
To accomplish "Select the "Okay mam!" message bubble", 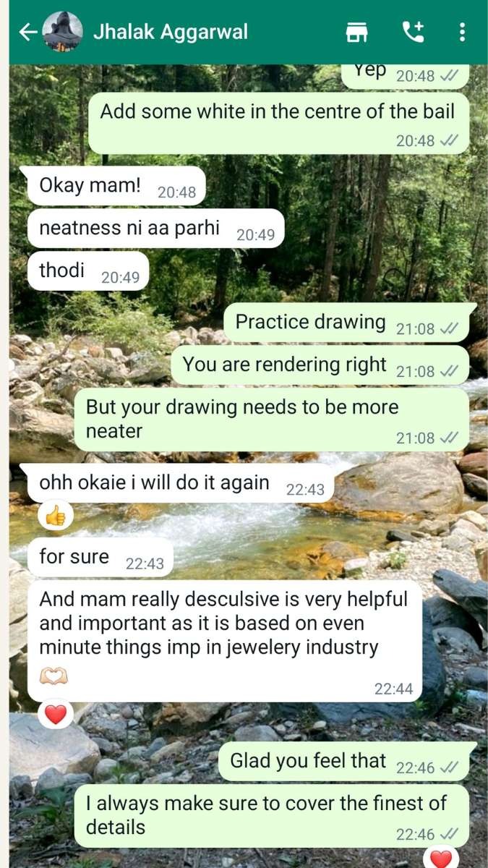I will (112, 186).
